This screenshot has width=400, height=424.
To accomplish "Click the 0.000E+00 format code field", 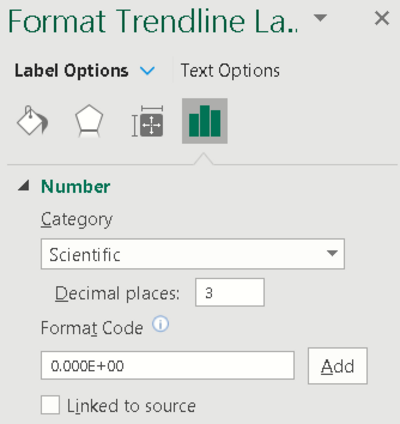I will pos(168,365).
